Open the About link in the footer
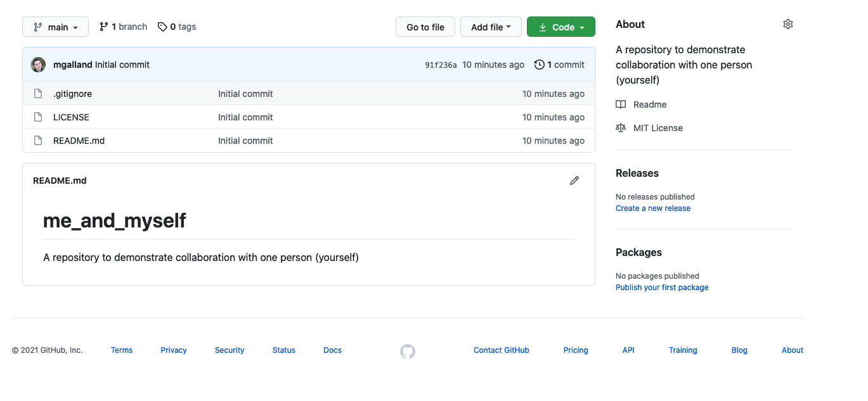The width and height of the screenshot is (868, 401). [x=793, y=350]
